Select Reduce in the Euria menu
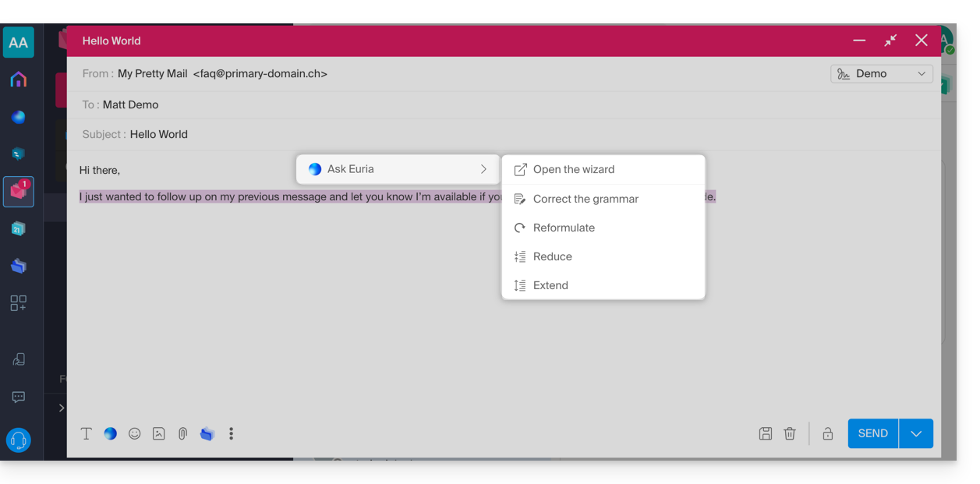980x484 pixels. point(552,256)
